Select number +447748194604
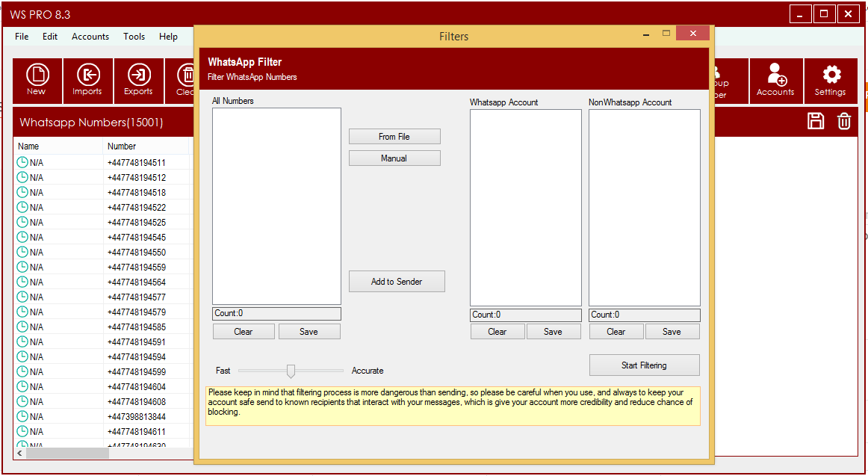Viewport: 868px width, 476px height. [137, 387]
